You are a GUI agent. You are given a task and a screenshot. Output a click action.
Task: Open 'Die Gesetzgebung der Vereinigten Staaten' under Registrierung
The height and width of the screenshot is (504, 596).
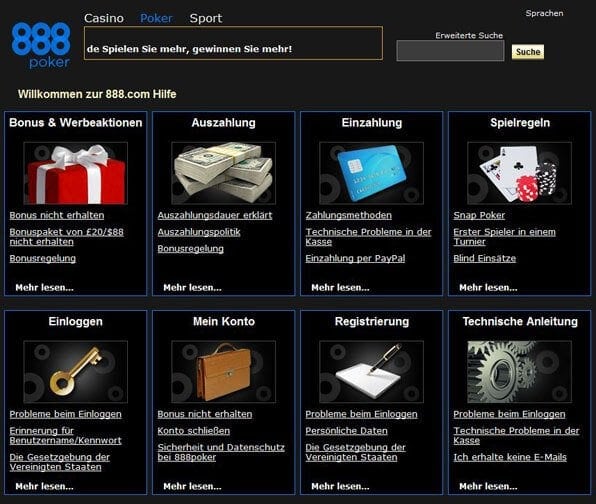(x=355, y=452)
